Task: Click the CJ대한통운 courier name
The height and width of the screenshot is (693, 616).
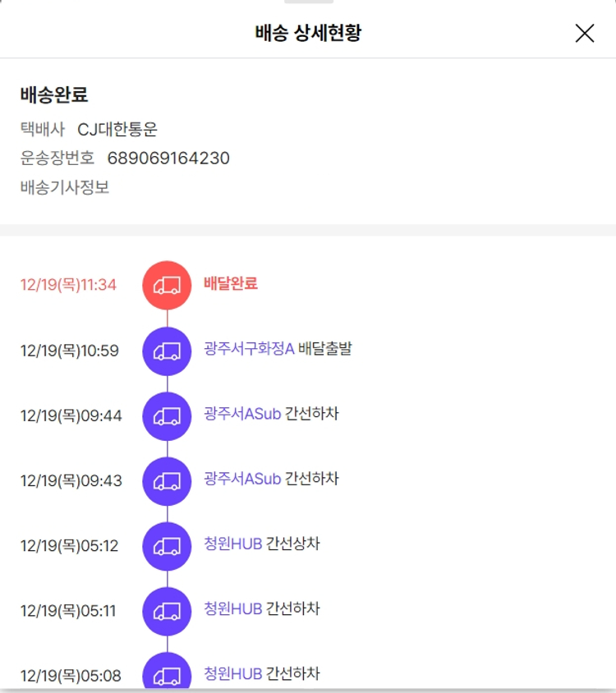Action: point(117,129)
